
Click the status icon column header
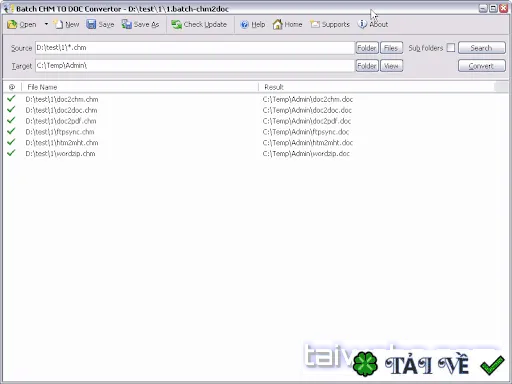tap(12, 87)
